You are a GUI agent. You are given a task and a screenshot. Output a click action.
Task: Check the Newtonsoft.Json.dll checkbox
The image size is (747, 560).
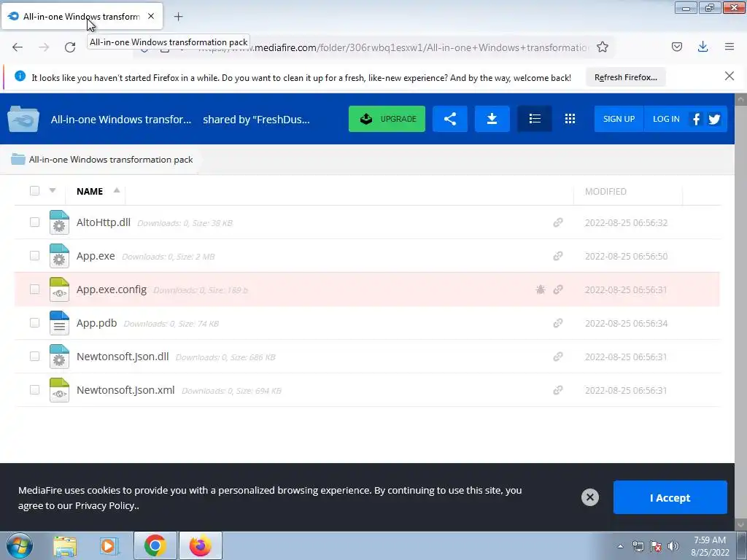[x=34, y=356]
